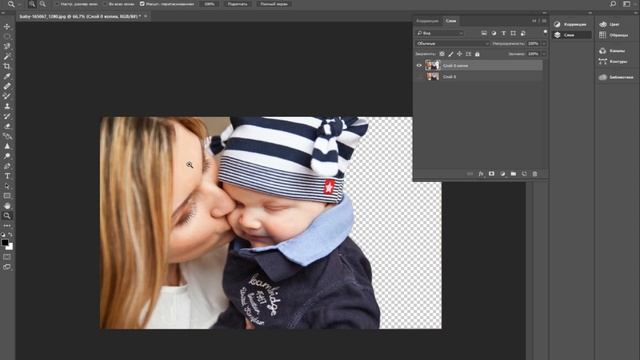640x360 pixels.
Task: Select the Horizontal Type tool
Action: 7,176
